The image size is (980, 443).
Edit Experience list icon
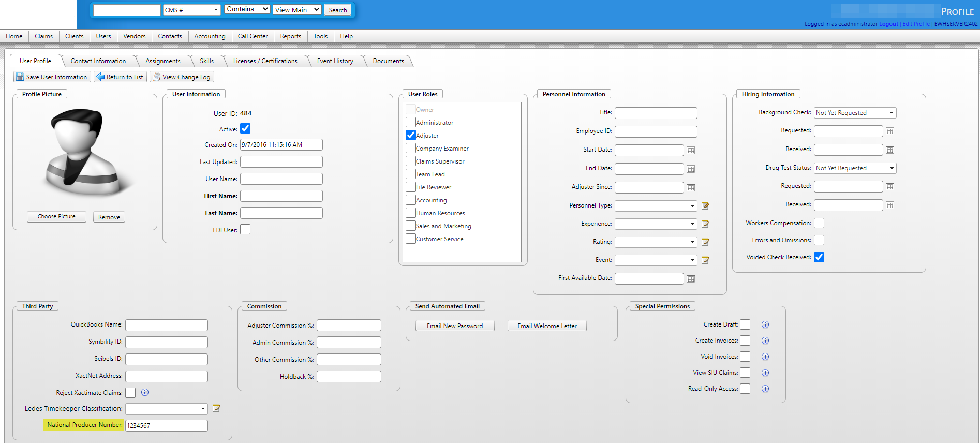[x=705, y=224]
